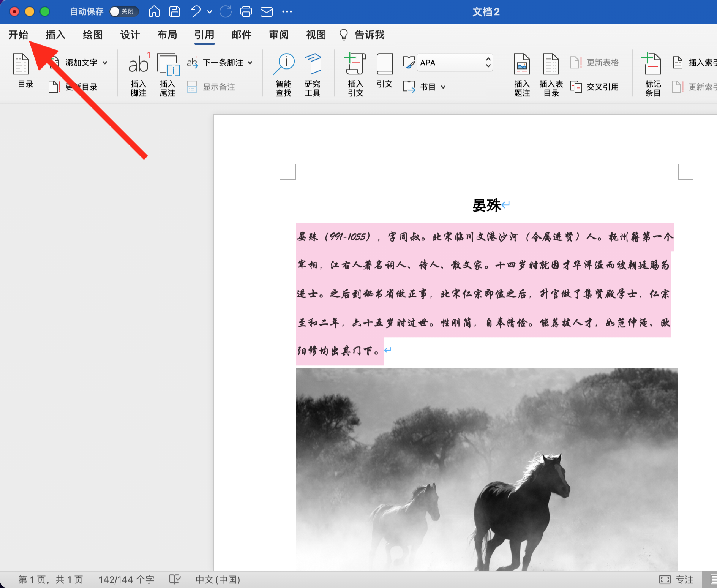717x588 pixels.
Task: Open the proofing spell-check status icon
Action: point(175,579)
